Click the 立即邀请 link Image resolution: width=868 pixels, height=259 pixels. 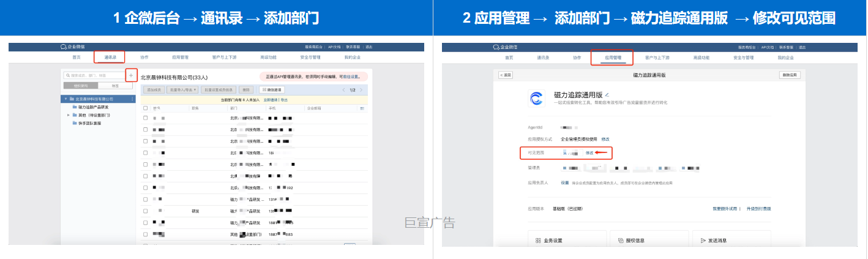tap(271, 99)
